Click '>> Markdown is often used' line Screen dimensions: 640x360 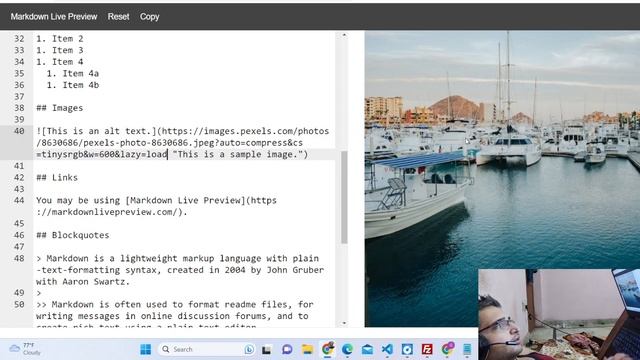175,304
